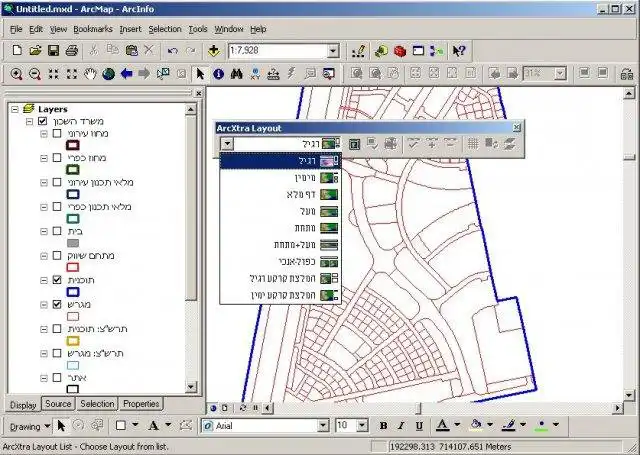Viewport: 640px width, 455px height.
Task: Enable the מחוז כפרי layer checkbox
Action: [x=57, y=158]
